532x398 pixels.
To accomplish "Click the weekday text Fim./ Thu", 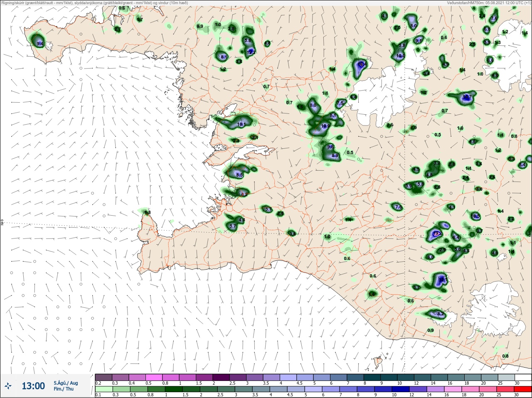I will (x=64, y=389).
